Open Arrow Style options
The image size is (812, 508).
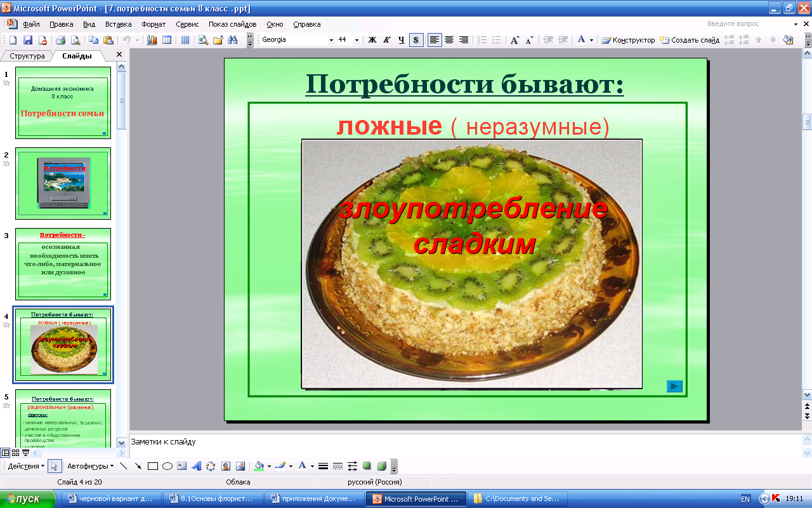[352, 466]
